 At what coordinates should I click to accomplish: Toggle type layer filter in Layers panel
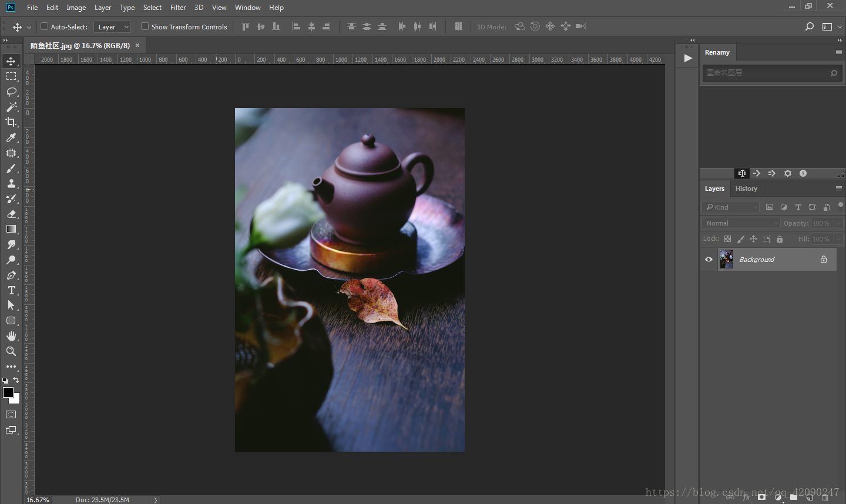tap(798, 207)
